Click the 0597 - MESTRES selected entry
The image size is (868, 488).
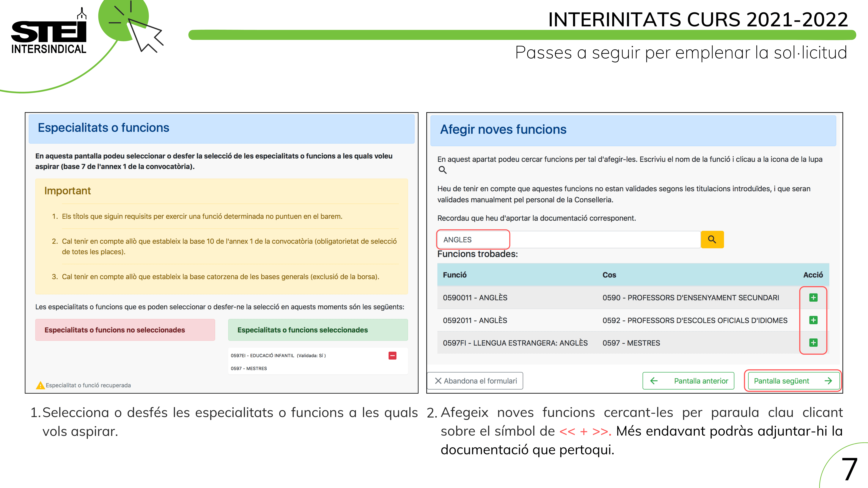(249, 368)
